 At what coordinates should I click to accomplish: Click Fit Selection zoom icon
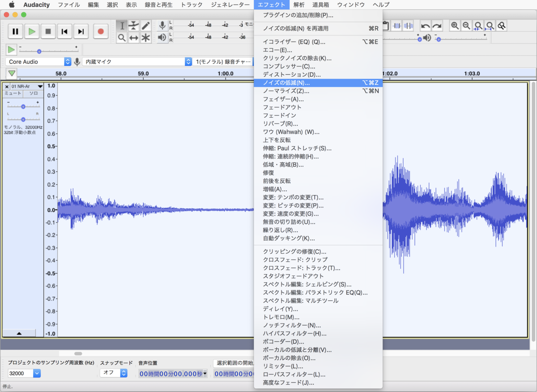tap(478, 26)
